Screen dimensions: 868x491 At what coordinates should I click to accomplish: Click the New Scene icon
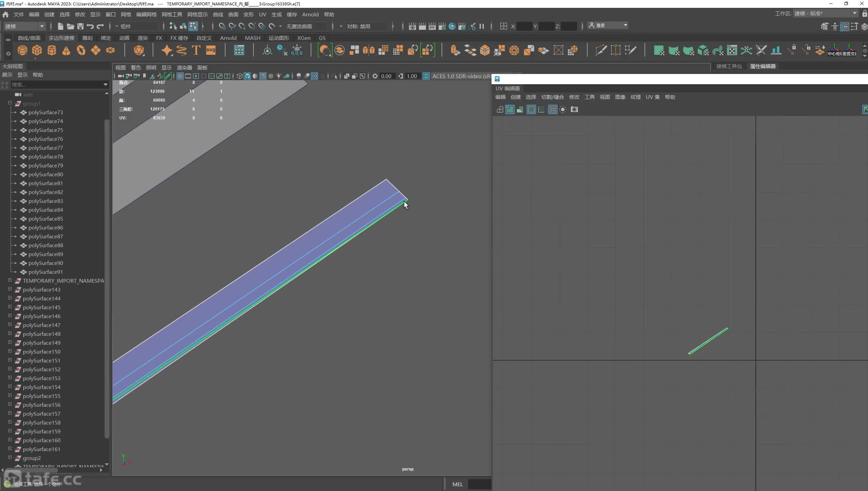pyautogui.click(x=60, y=26)
